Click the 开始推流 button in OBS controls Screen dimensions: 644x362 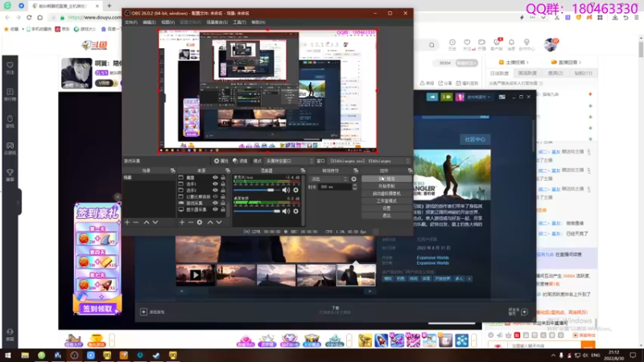pyautogui.click(x=386, y=179)
